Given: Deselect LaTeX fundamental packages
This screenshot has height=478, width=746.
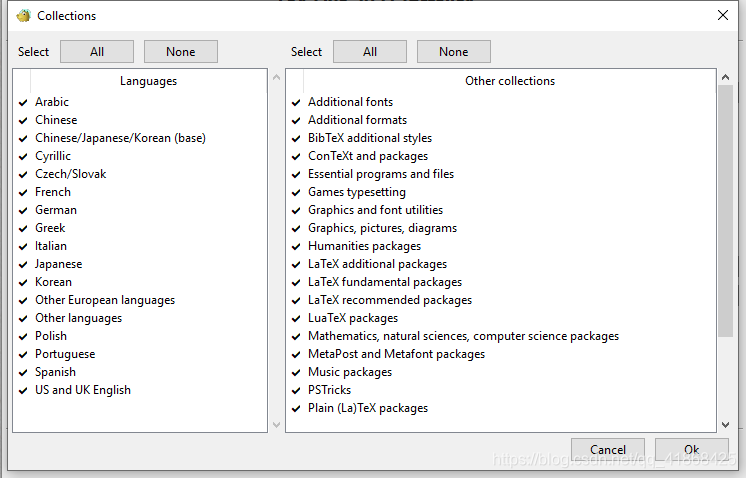Looking at the screenshot, I should 296,283.
